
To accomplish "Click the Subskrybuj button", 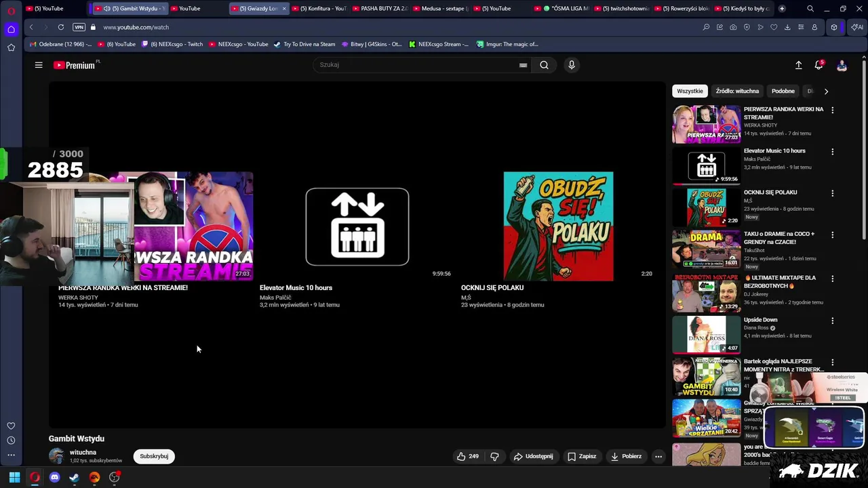I will [x=154, y=456].
